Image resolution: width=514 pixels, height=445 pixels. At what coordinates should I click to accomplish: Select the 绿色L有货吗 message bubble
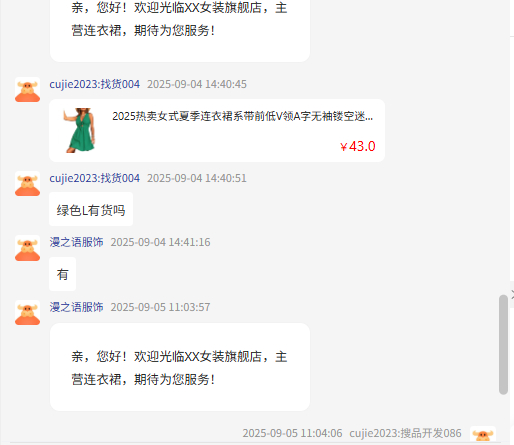click(x=91, y=209)
